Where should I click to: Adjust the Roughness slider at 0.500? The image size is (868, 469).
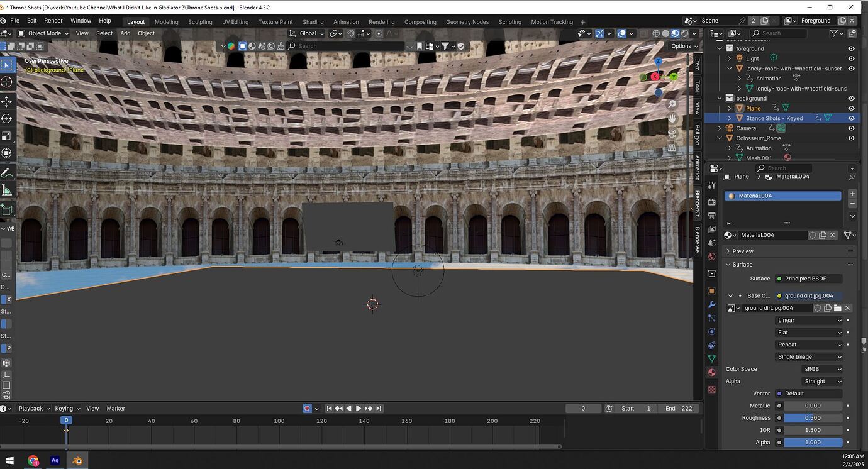tap(813, 418)
